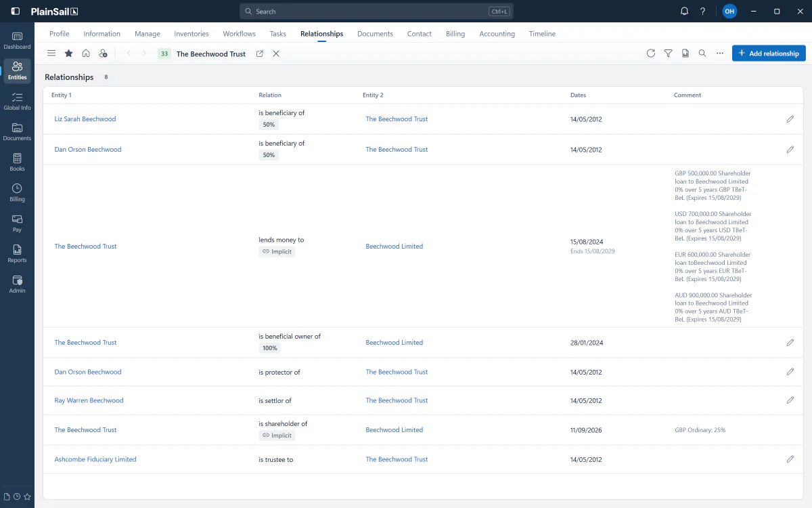Open the Global Info sidebar section
The width and height of the screenshot is (812, 508).
(17, 102)
